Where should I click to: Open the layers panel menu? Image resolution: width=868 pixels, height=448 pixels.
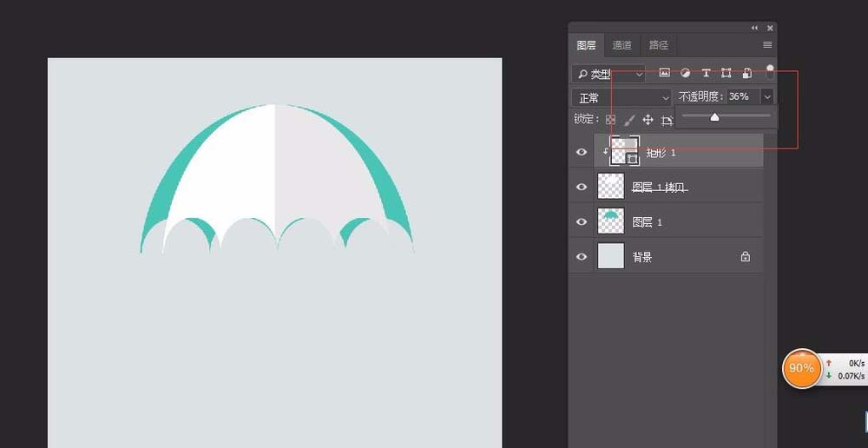click(x=767, y=44)
